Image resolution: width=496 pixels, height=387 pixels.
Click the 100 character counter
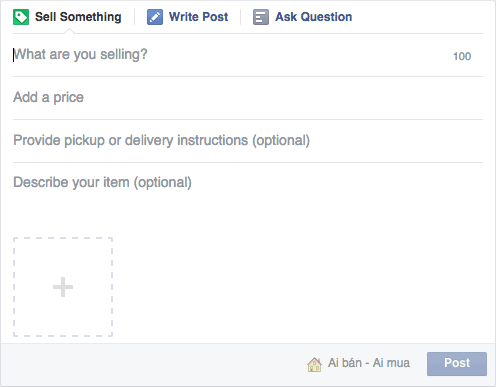[x=462, y=56]
